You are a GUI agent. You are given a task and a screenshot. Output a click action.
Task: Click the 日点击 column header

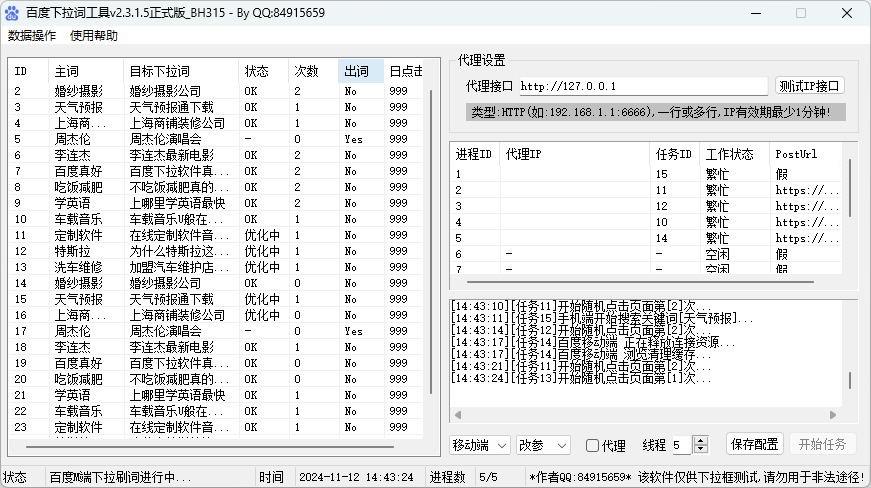[404, 72]
